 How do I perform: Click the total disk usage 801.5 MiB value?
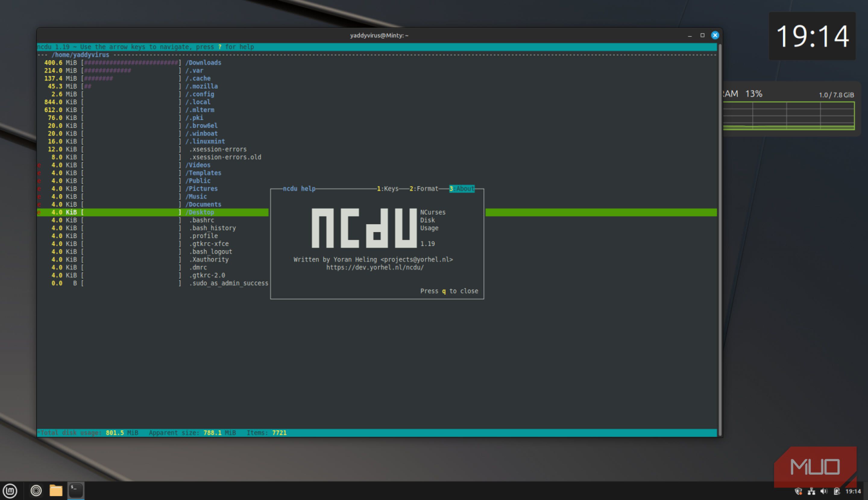pyautogui.click(x=122, y=433)
